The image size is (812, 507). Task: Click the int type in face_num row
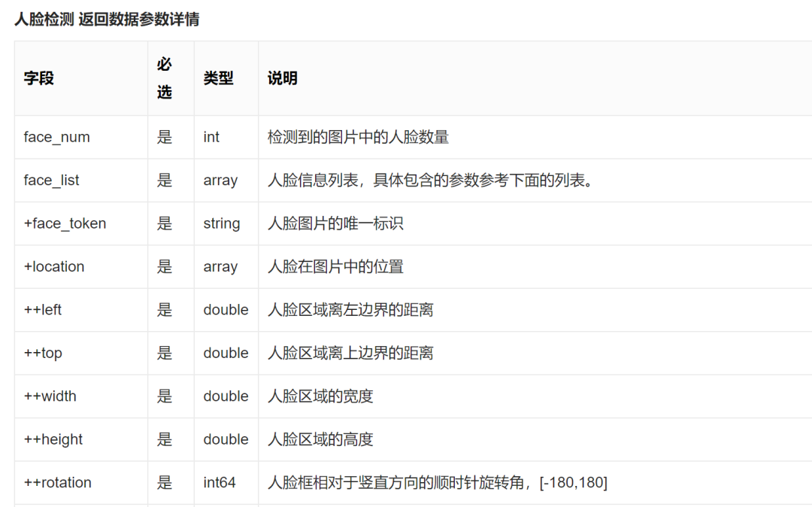point(211,137)
